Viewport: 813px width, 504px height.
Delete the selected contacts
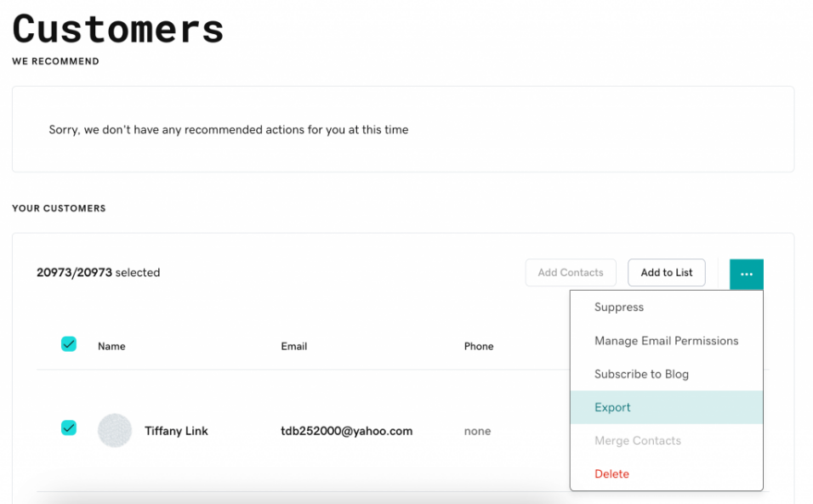pos(611,474)
